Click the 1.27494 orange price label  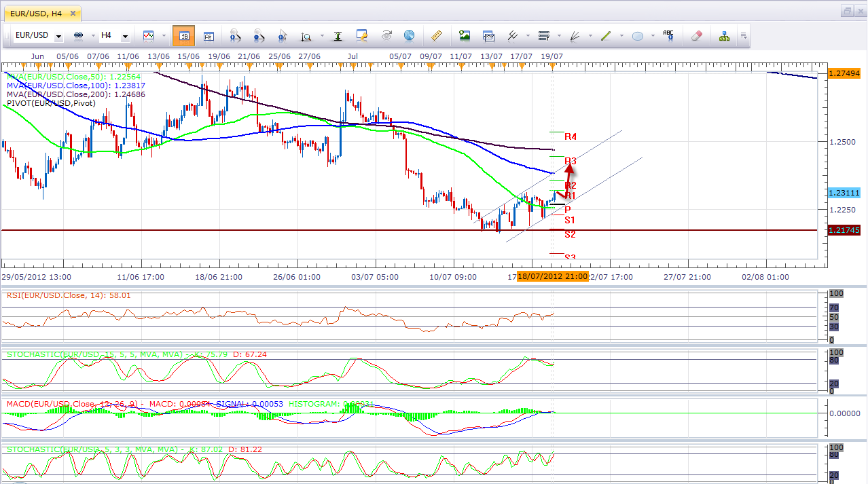coord(844,73)
